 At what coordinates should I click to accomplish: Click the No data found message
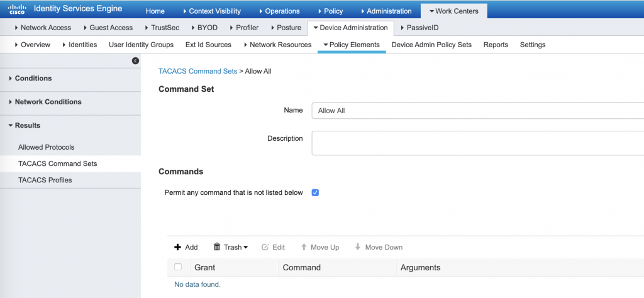tap(197, 284)
